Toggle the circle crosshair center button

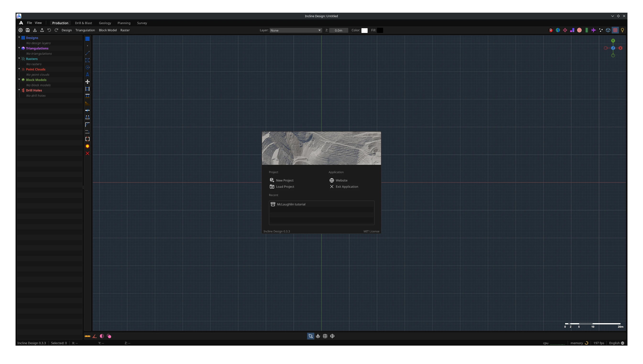tap(332, 336)
